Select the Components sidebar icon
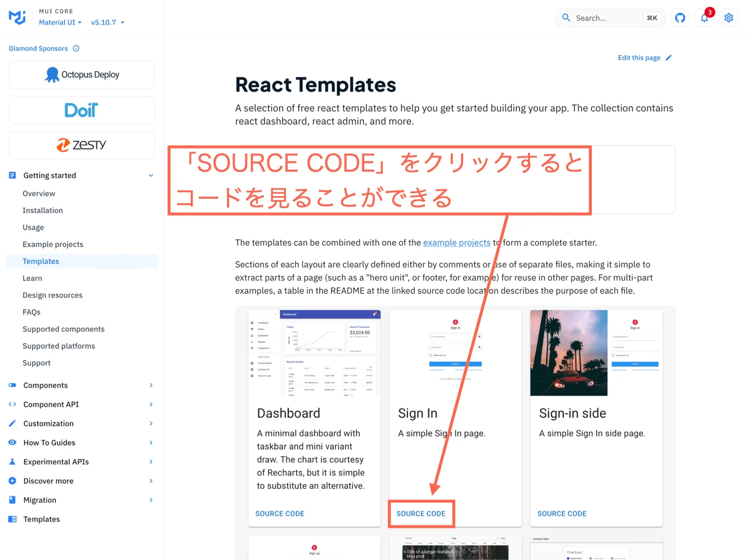 12,385
